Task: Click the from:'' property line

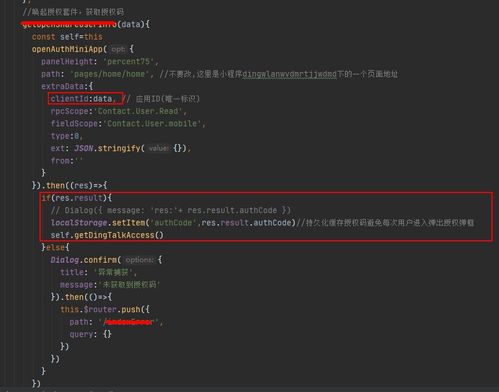Action: coord(66,161)
